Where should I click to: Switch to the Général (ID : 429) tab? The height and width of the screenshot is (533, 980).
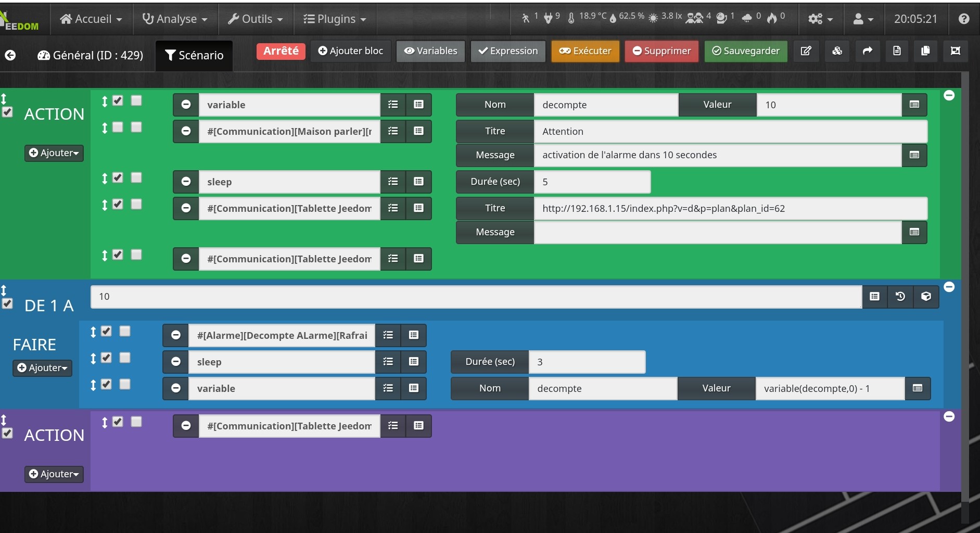[x=90, y=55]
